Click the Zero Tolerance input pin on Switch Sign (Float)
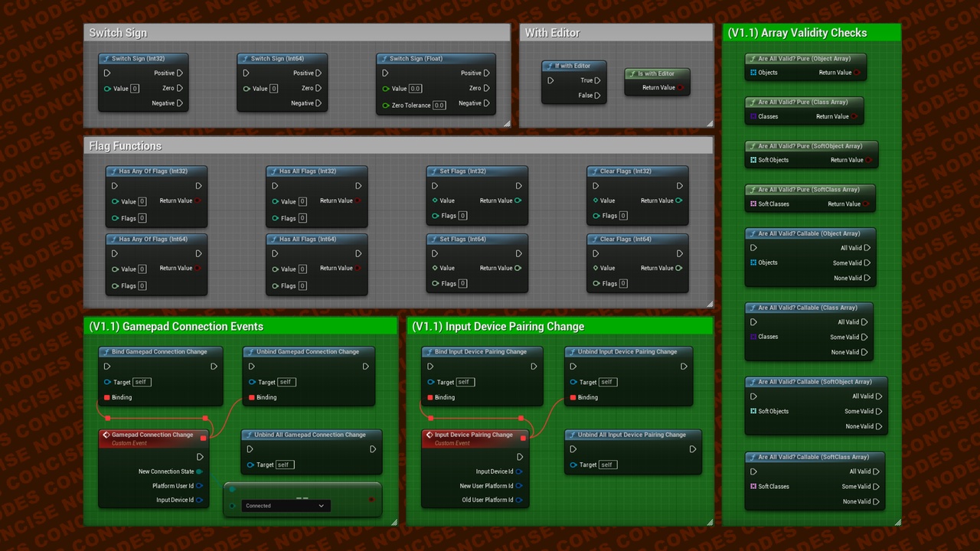Screen dimensions: 980x551 [x=386, y=106]
